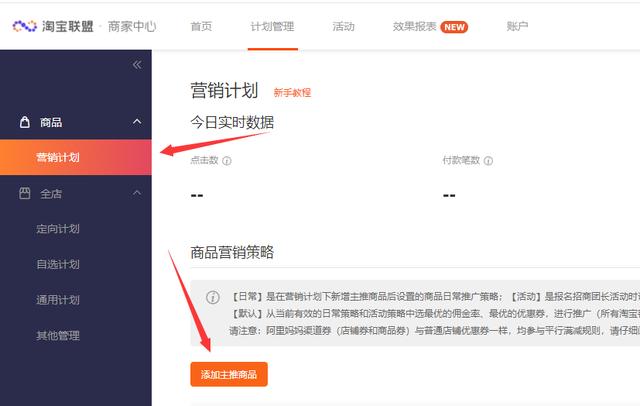Image resolution: width=640 pixels, height=406 pixels.
Task: Click info icon next to 点击数
Action: (x=227, y=161)
